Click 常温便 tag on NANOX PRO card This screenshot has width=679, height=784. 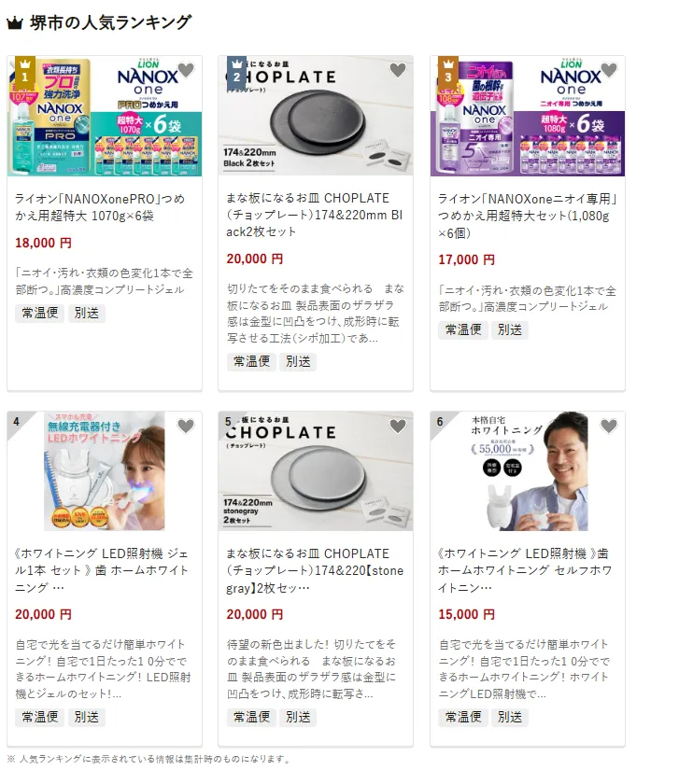40,313
